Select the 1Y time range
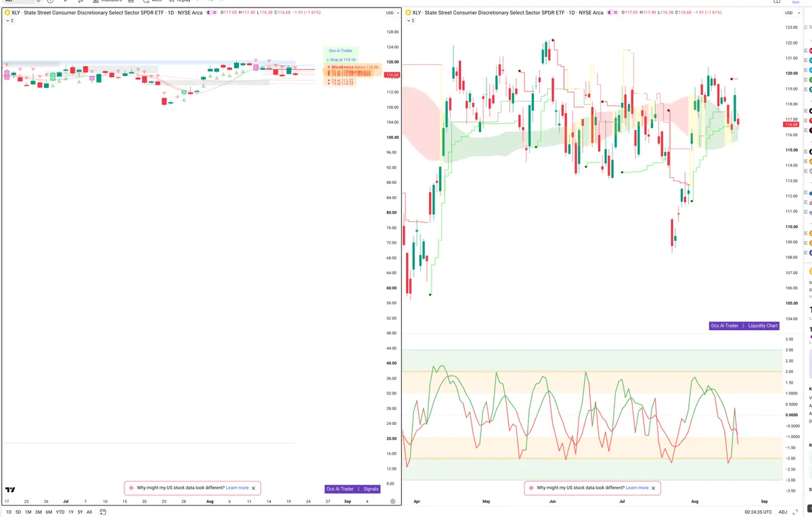The width and height of the screenshot is (812, 517). click(71, 512)
